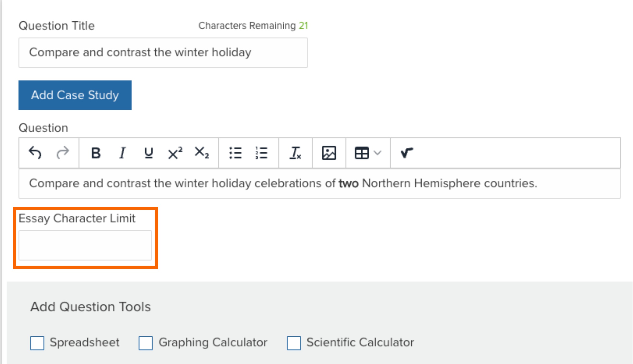Toggle bold formatting
The image size is (633, 364).
(x=96, y=153)
